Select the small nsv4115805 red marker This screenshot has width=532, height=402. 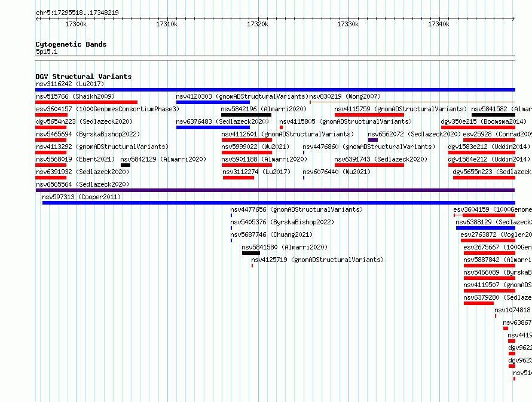282,127
